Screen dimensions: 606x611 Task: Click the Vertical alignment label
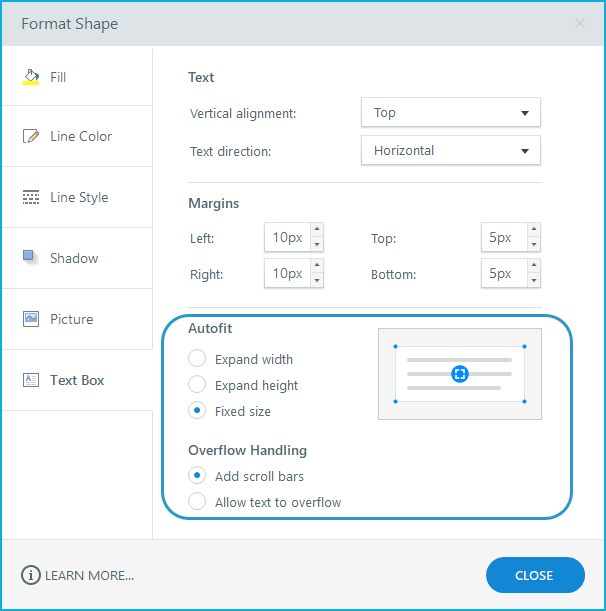coord(243,113)
